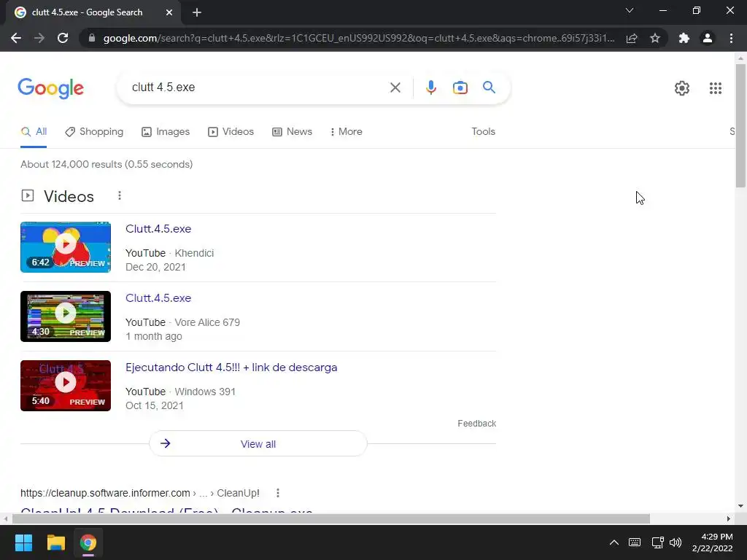Switch to the Videos results tab
Image resolution: width=747 pixels, height=560 pixels.
point(231,132)
